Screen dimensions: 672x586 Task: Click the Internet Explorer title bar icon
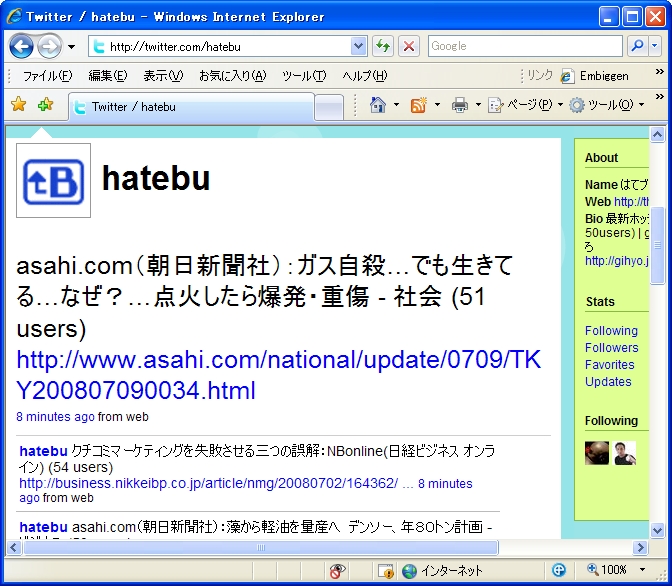click(x=14, y=16)
